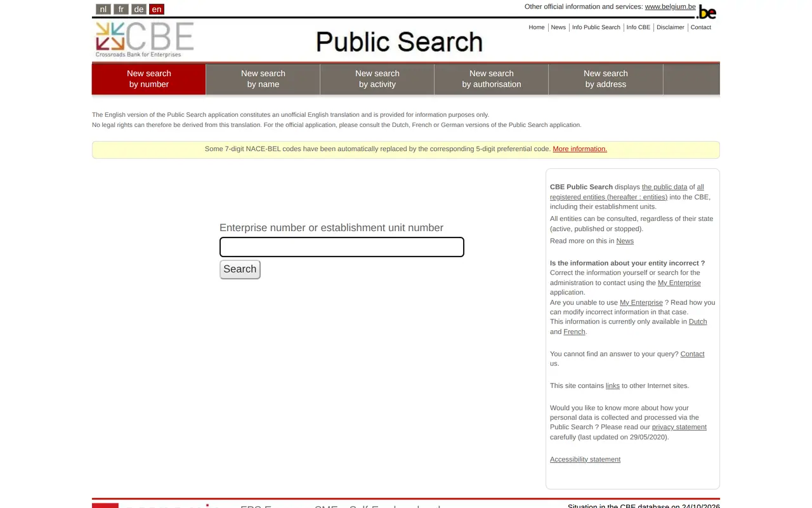Open New search by authorisation tab
Viewport: 812px width, 508px height.
coord(492,79)
